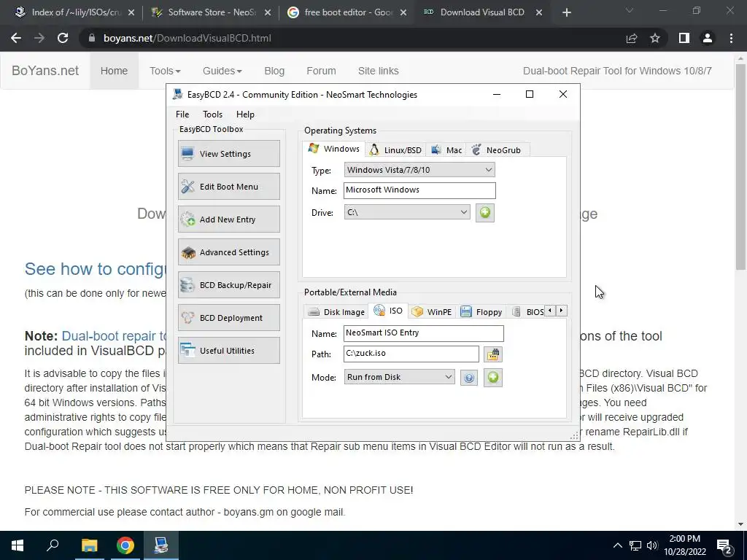The image size is (747, 560).
Task: Open Chrome three-dot menu
Action: click(731, 38)
